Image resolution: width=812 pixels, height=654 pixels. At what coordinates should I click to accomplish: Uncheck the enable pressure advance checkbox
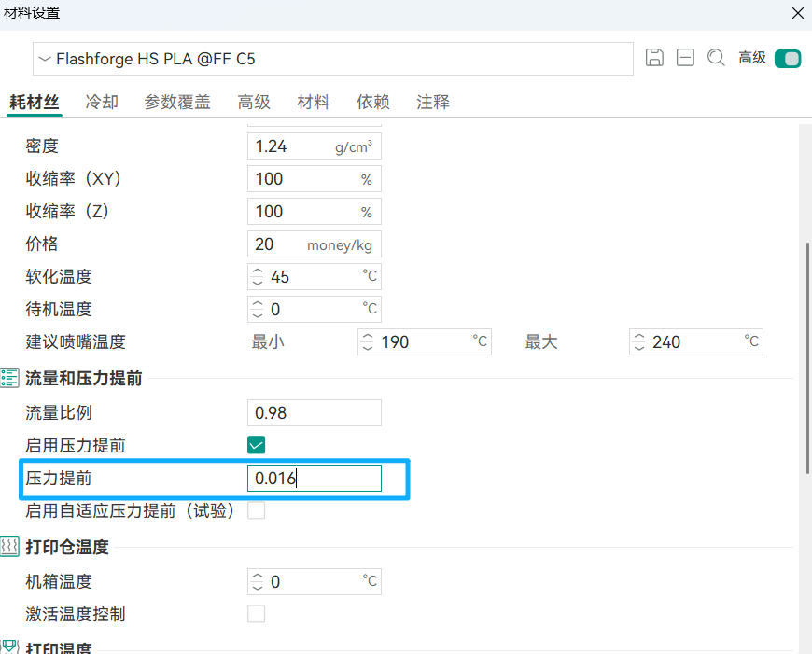pos(256,445)
